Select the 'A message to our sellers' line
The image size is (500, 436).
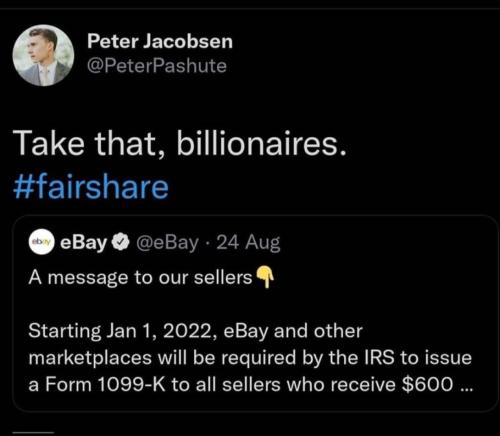(140, 278)
